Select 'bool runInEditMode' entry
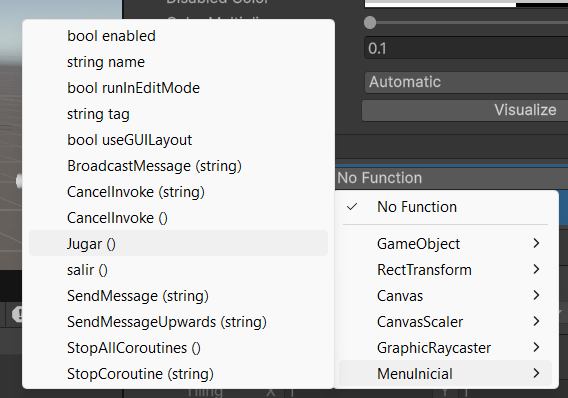Screen dimensions: 568x398 click(x=178, y=88)
